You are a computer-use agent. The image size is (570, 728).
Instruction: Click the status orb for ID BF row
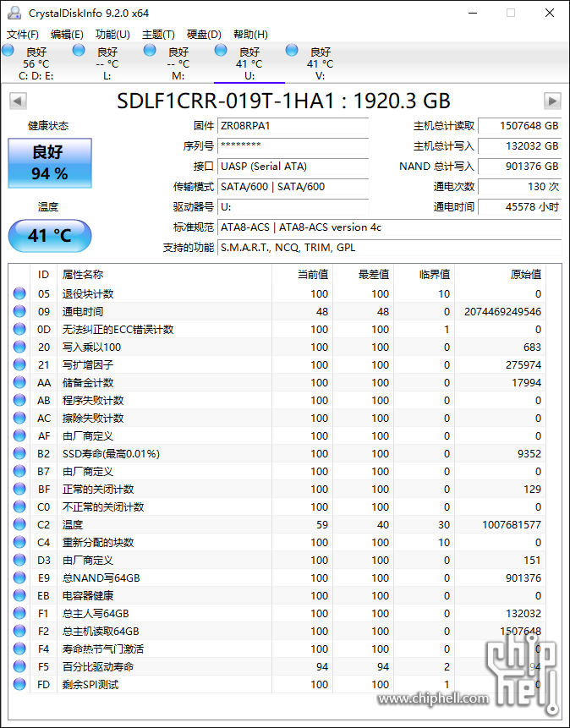tap(19, 489)
